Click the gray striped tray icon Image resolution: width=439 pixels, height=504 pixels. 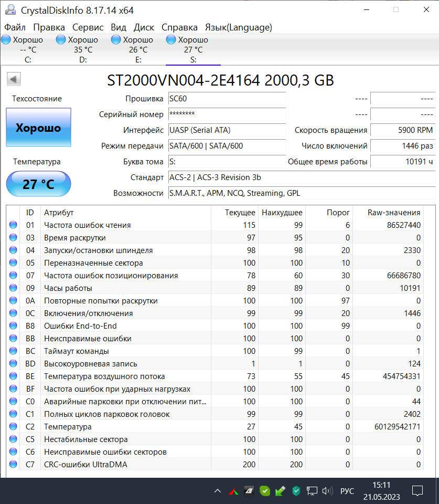[249, 491]
